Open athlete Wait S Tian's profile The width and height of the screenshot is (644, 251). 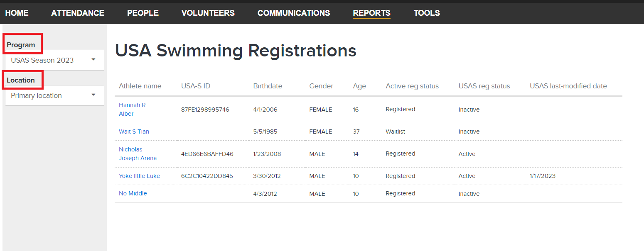134,132
